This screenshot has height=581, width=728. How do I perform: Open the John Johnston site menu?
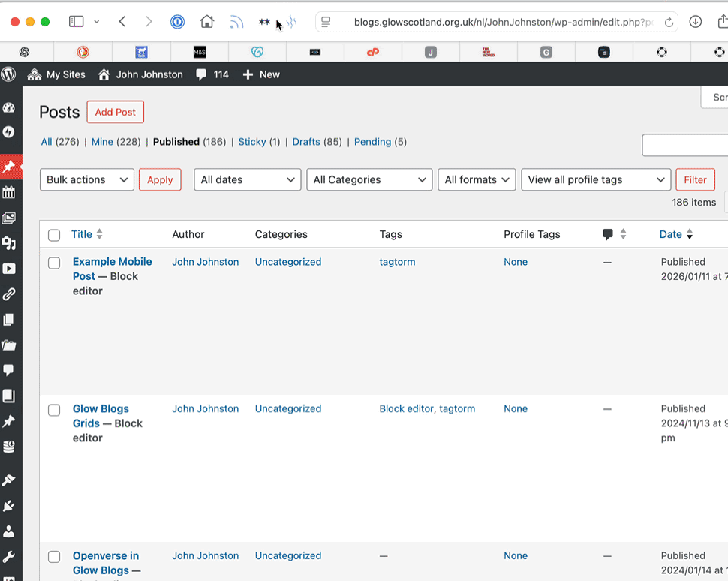(140, 74)
